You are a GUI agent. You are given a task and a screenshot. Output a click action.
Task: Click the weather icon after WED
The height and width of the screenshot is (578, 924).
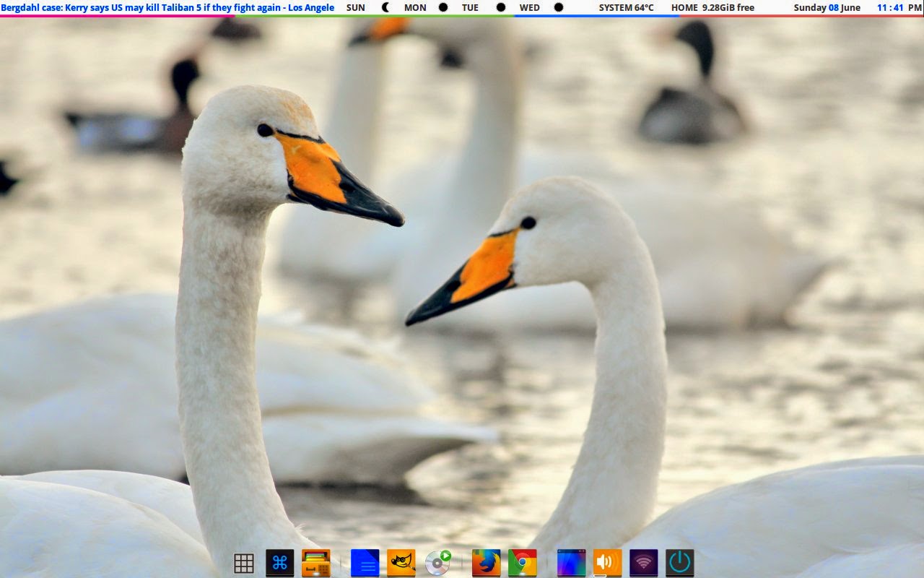[559, 7]
